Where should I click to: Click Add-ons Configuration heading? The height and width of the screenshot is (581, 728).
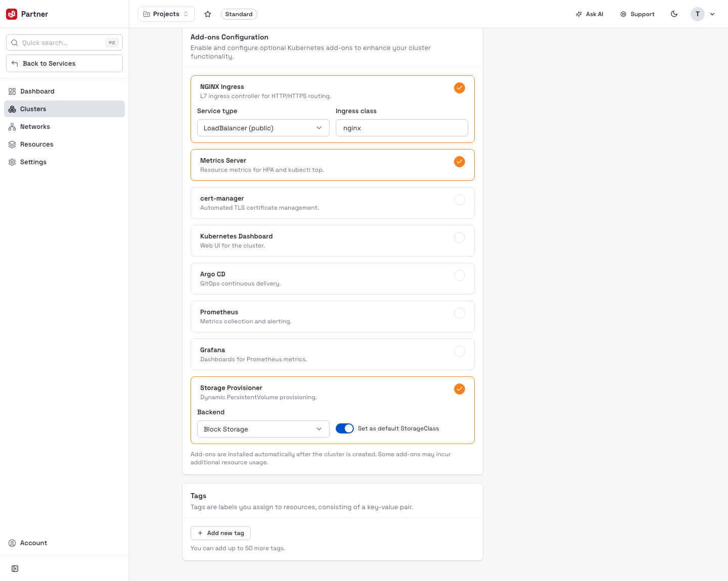click(x=230, y=37)
